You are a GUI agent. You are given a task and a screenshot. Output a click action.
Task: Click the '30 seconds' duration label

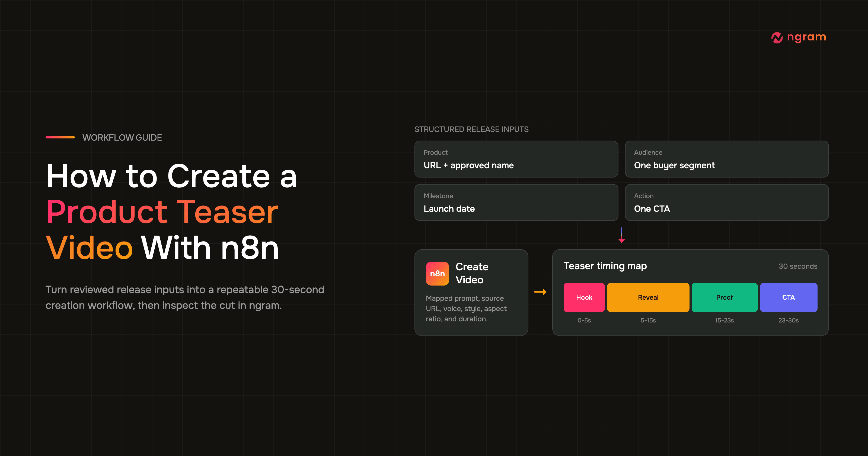click(x=797, y=267)
